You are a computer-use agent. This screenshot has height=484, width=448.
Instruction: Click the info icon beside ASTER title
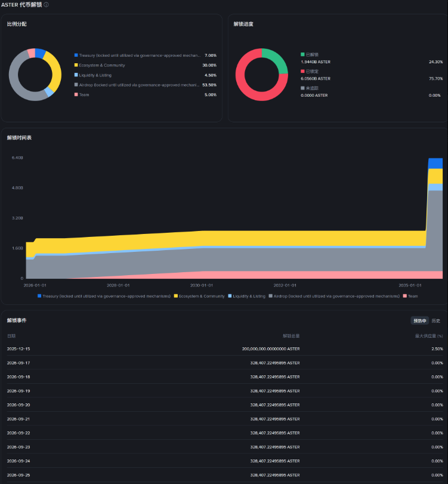point(47,5)
